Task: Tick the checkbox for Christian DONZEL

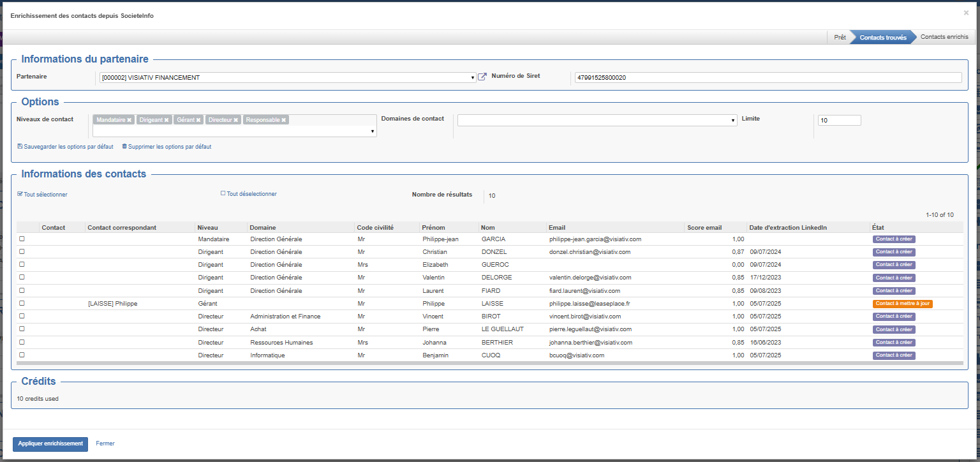Action: pyautogui.click(x=22, y=251)
